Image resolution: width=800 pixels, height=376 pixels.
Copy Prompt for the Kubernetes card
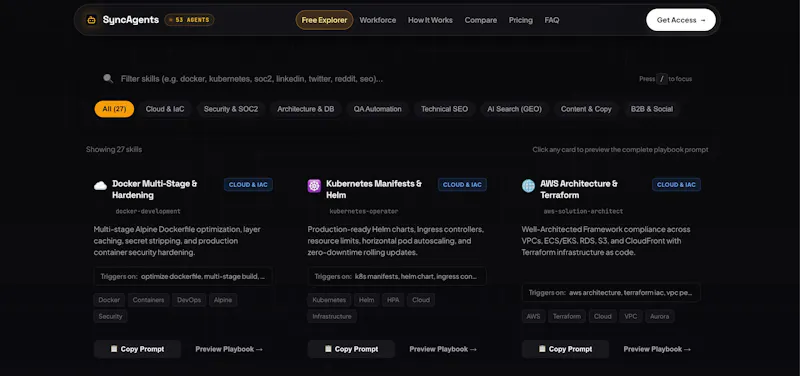(x=351, y=349)
